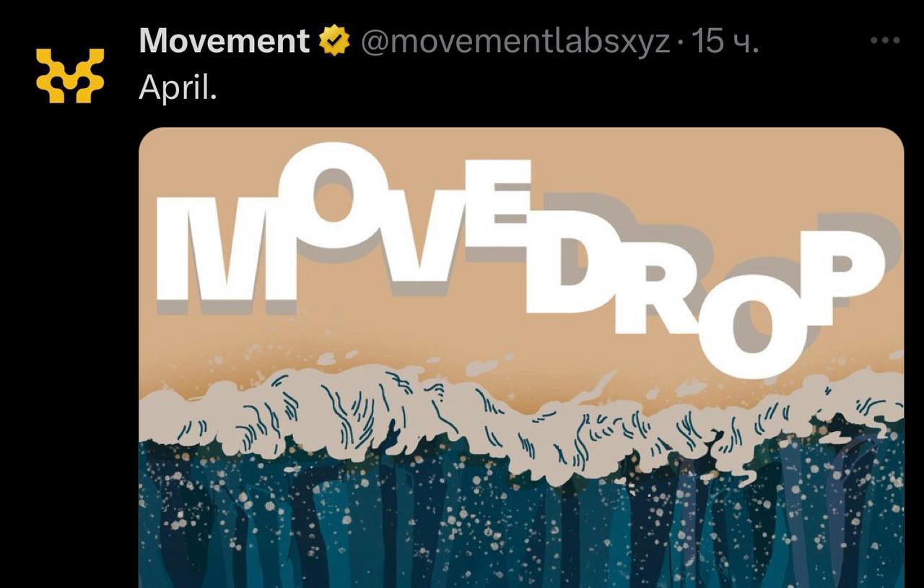
Task: Tap the white wave foam in image
Action: pos(520,419)
